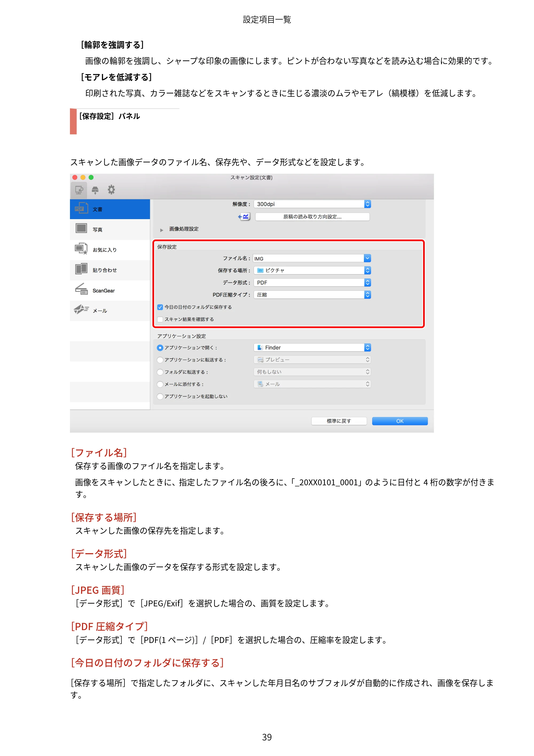Open the Finder application dropdown

312,347
